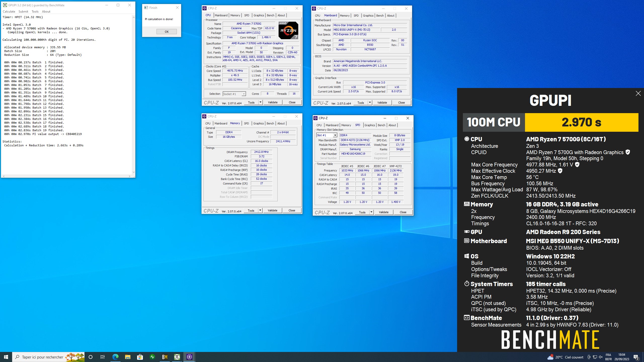Image resolution: width=644 pixels, height=362 pixels.
Task: Click Validate in CPU-Z CPU window
Action: pyautogui.click(x=273, y=102)
